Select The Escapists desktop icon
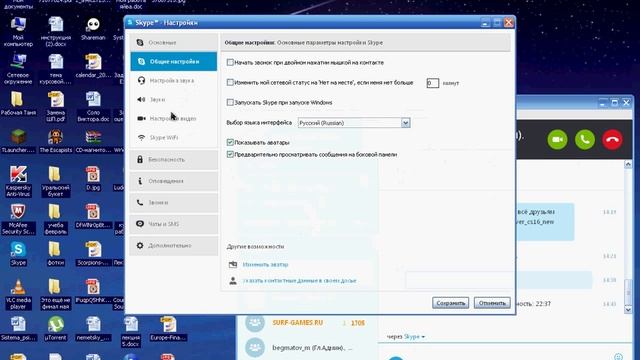The image size is (640, 360). coord(56,141)
